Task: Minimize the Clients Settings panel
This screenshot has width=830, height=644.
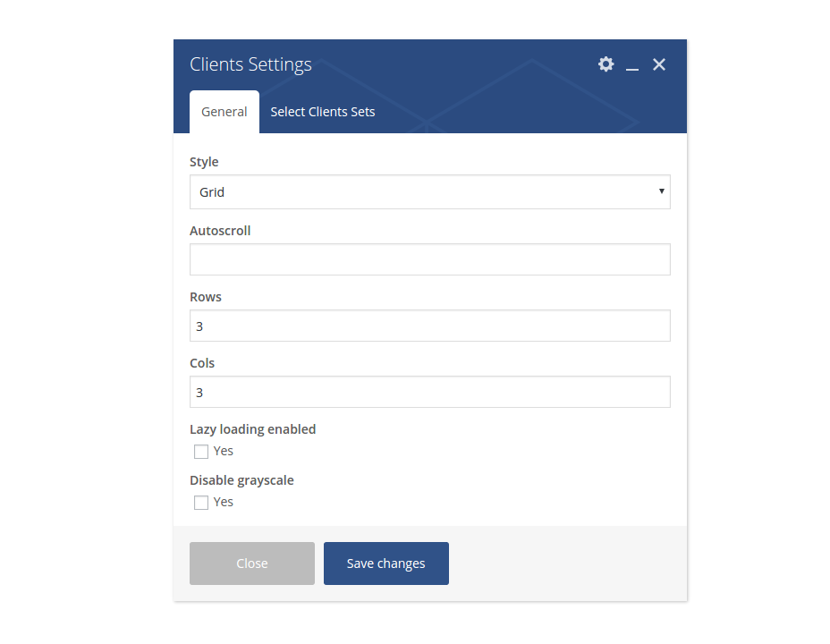Action: tap(632, 65)
